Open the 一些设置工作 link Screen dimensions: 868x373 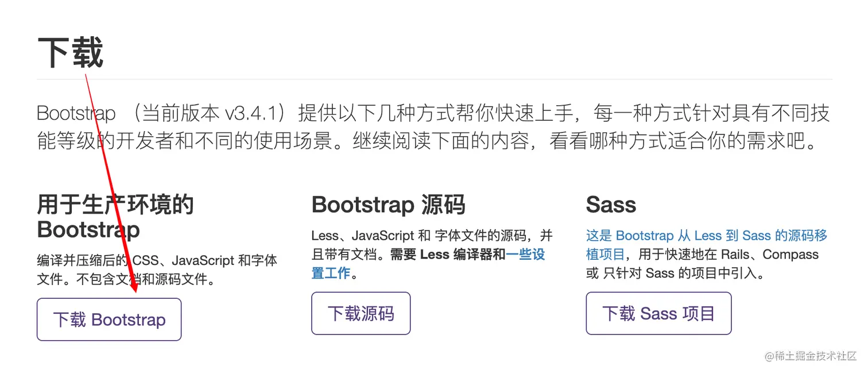coord(525,255)
